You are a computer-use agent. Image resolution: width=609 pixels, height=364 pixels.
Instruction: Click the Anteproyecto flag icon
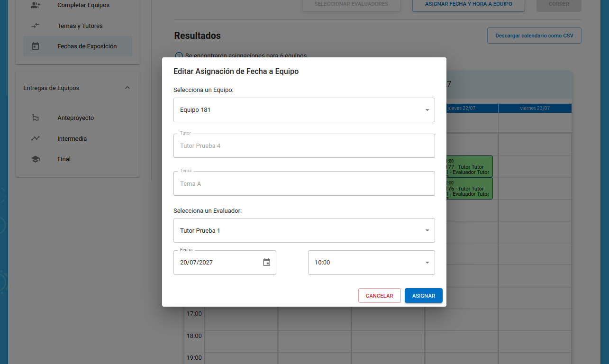click(x=36, y=118)
